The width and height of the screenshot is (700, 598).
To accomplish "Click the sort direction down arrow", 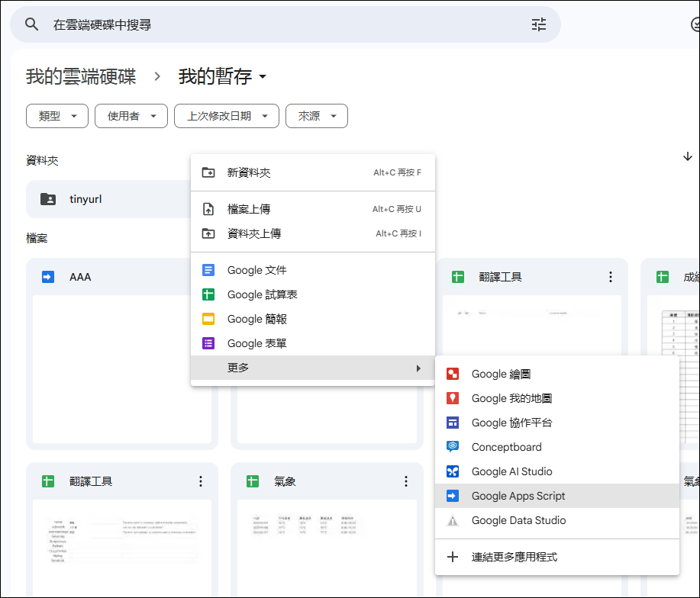I will pos(688,156).
